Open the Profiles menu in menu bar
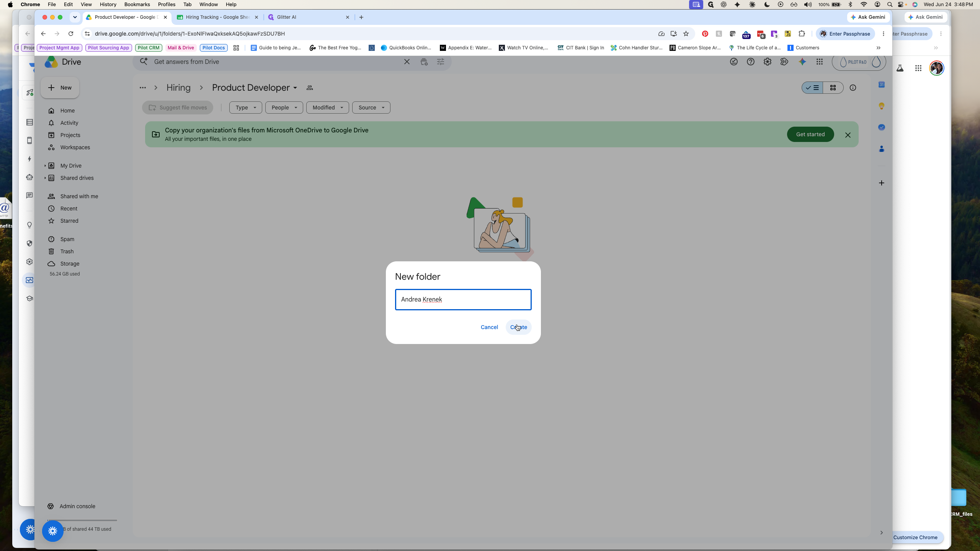 click(167, 5)
